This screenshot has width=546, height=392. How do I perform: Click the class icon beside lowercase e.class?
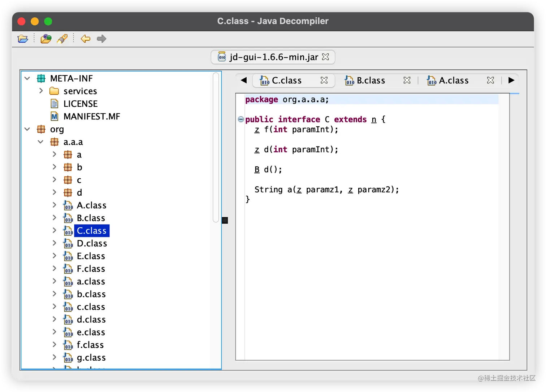(x=68, y=332)
